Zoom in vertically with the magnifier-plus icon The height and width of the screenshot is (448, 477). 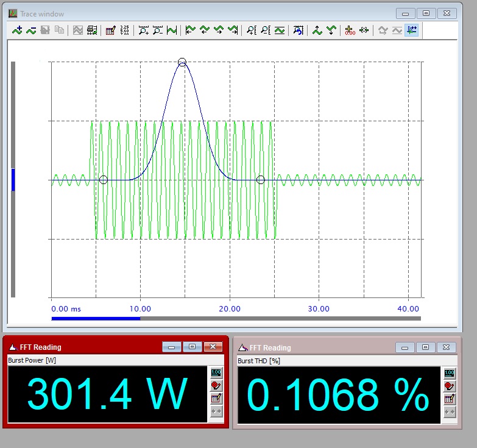tap(252, 30)
